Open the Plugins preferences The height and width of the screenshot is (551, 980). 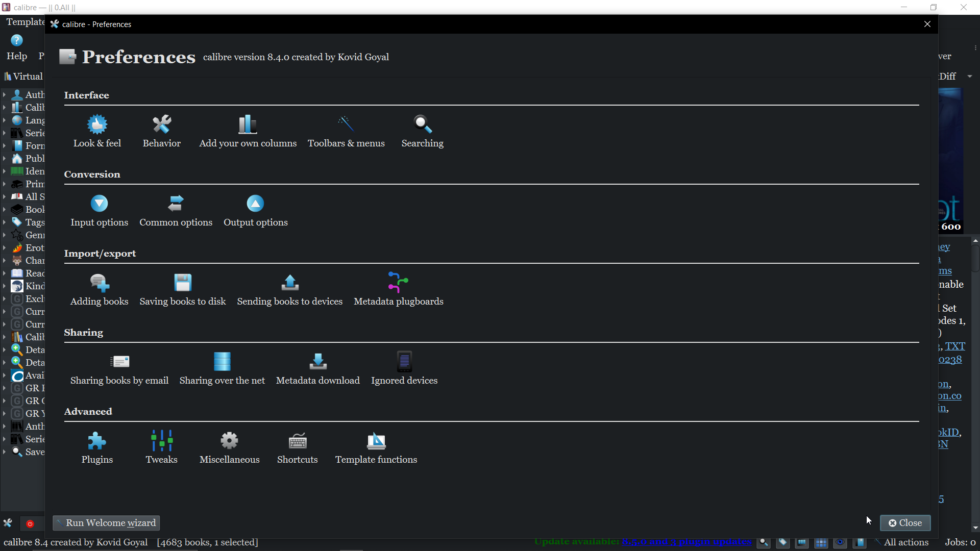point(97,448)
